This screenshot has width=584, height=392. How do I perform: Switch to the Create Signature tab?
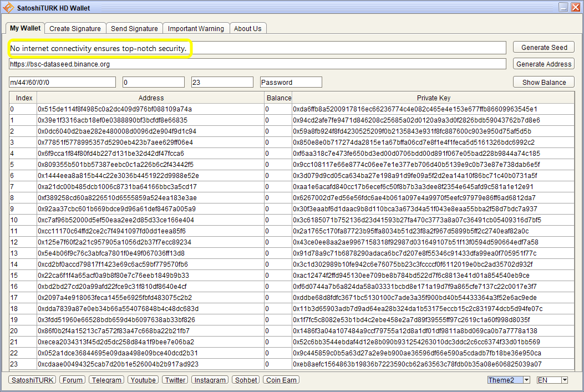tap(75, 29)
